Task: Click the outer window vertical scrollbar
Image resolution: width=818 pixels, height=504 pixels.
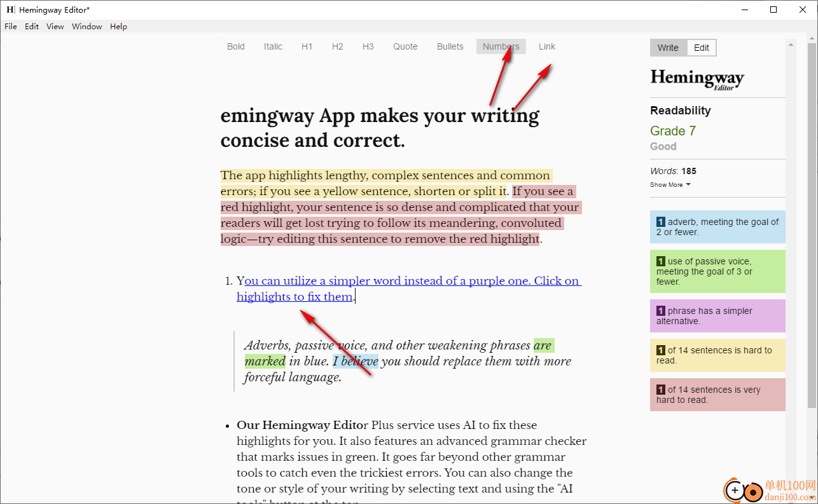Action: (812, 225)
